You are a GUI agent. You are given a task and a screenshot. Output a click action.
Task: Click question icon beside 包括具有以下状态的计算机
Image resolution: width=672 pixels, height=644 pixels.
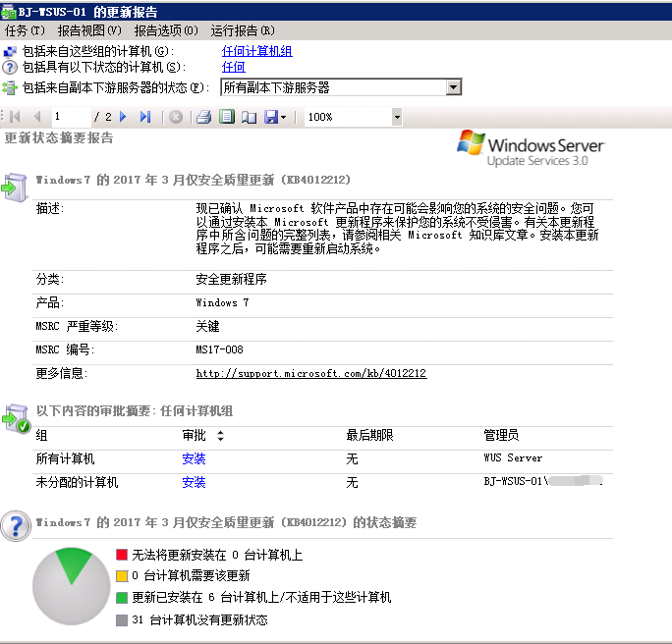(x=10, y=67)
